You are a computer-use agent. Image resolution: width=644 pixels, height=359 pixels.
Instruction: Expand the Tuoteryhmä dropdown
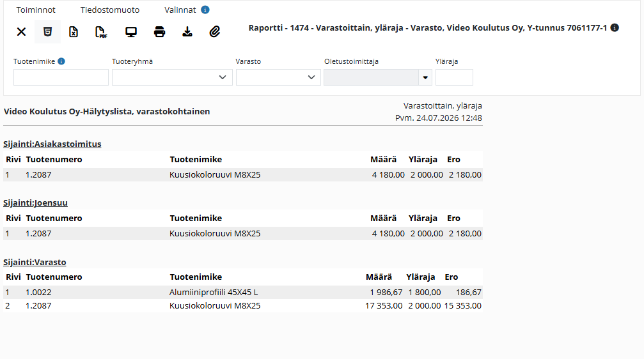tap(172, 77)
